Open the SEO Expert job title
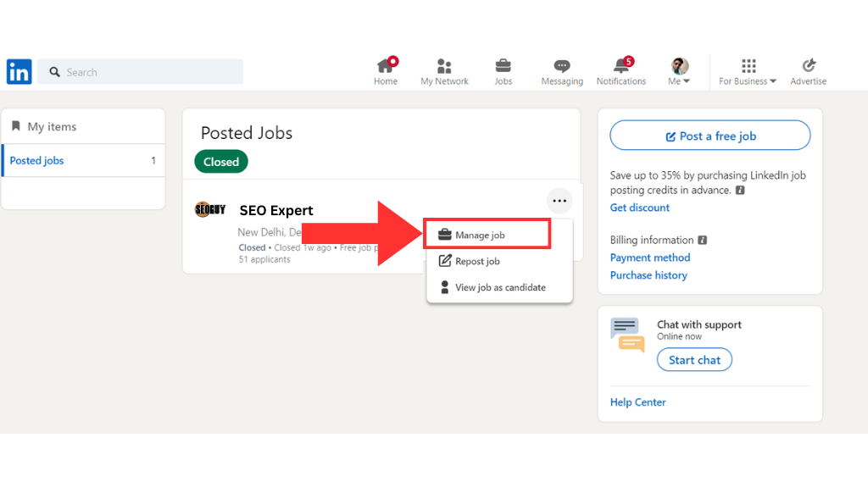The width and height of the screenshot is (868, 488). tap(276, 210)
